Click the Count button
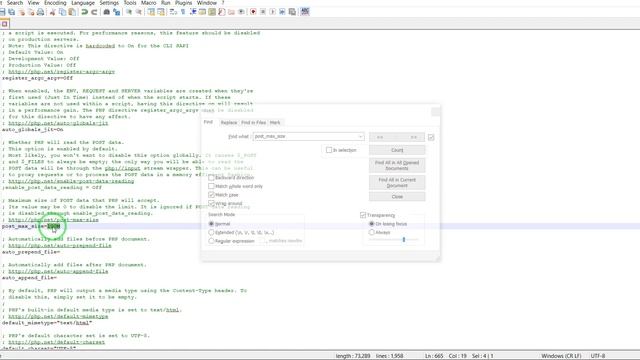Screen dimensions: 640x360 [x=397, y=150]
